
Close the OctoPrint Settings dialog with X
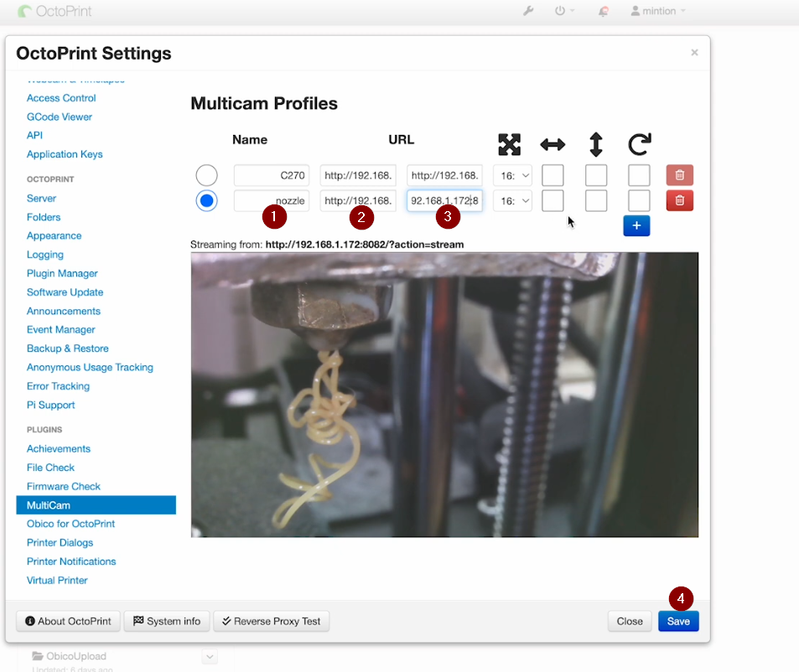(694, 53)
